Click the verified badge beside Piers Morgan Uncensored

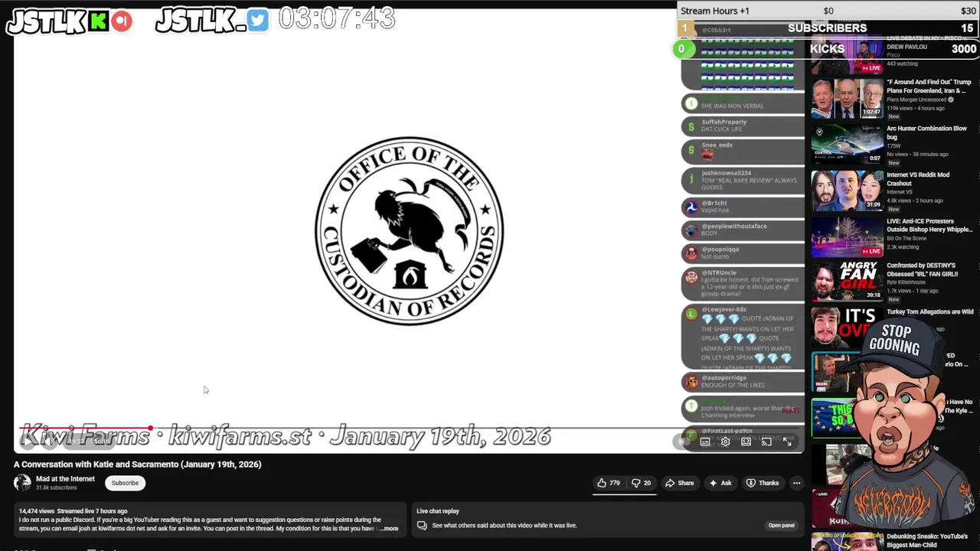951,99
